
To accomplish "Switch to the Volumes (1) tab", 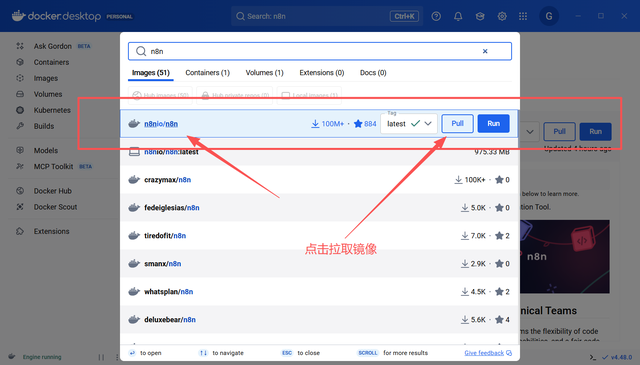I will pyautogui.click(x=264, y=73).
